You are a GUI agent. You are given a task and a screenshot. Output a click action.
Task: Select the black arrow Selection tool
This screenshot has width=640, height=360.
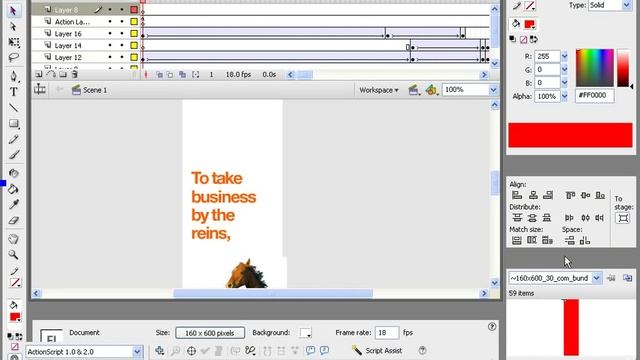pyautogui.click(x=13, y=11)
